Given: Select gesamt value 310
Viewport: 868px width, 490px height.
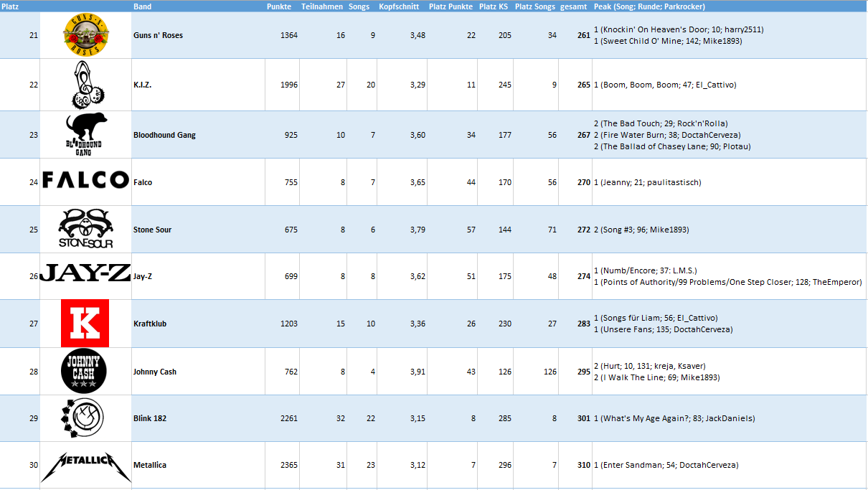Looking at the screenshot, I should click(584, 465).
